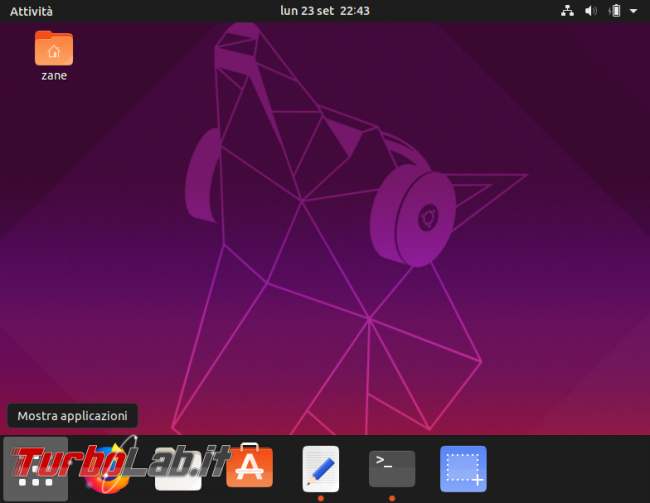The image size is (650, 503).
Task: Click the wired network status icon
Action: coord(567,11)
